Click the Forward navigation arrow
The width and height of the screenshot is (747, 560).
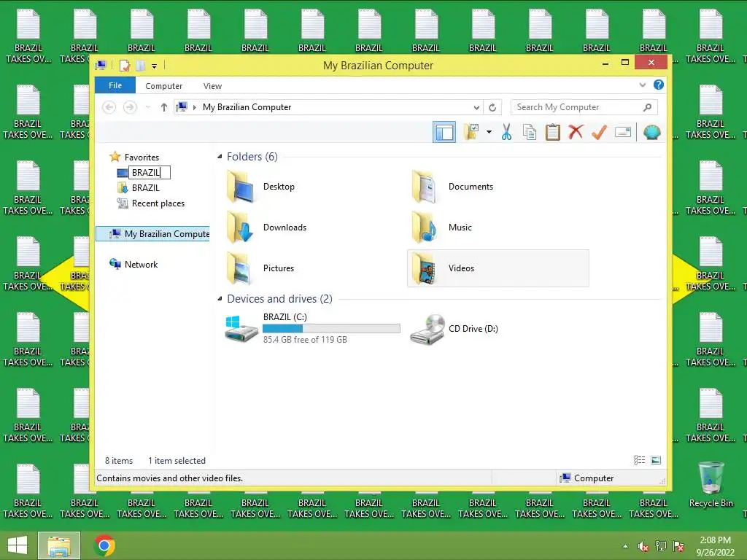click(x=130, y=107)
